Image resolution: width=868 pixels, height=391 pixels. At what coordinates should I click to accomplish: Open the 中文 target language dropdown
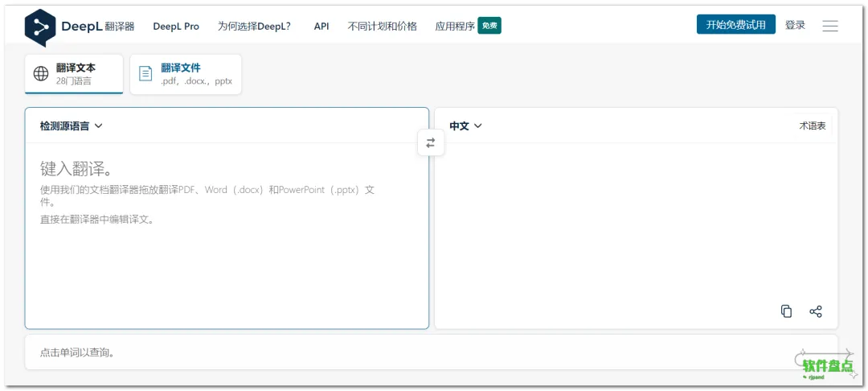coord(465,126)
